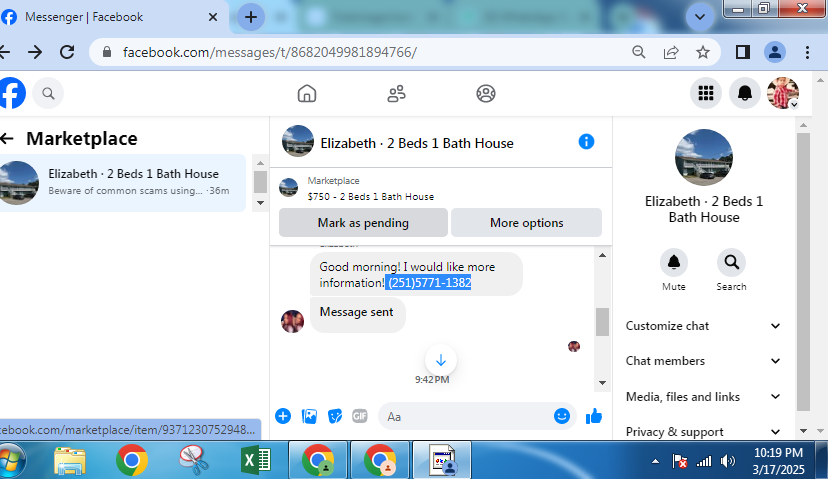
Task: Expand Media, files and links section
Action: click(703, 397)
